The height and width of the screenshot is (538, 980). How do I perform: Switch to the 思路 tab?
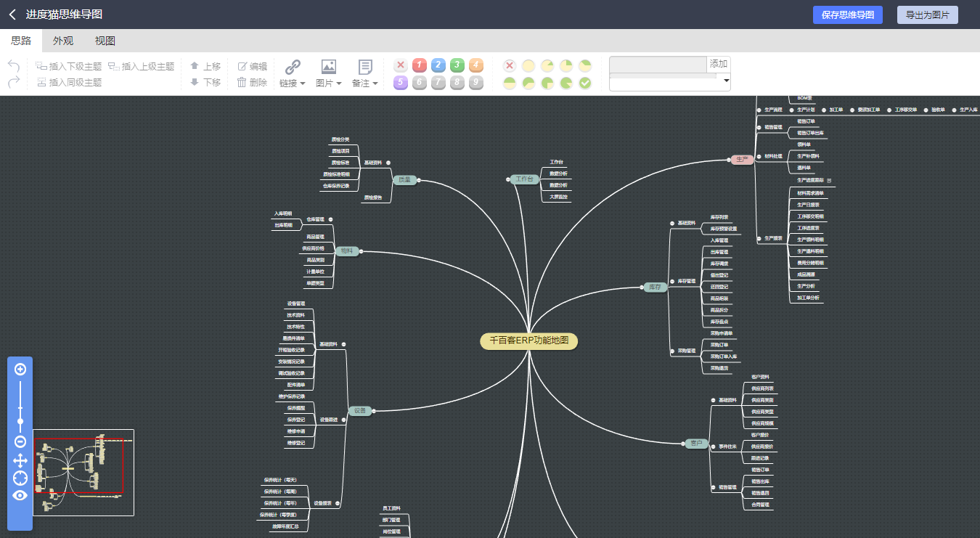(x=21, y=41)
